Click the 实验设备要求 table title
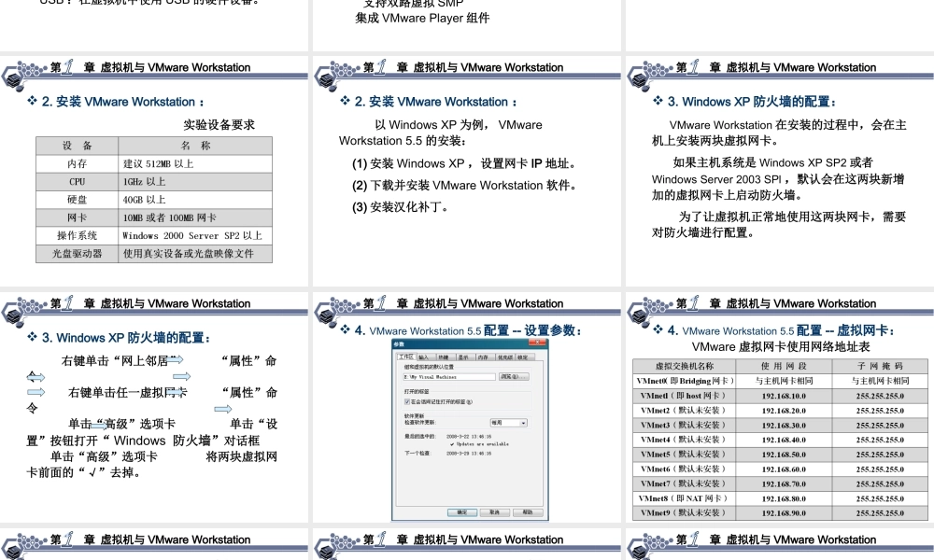This screenshot has height=560, width=934. 219,124
